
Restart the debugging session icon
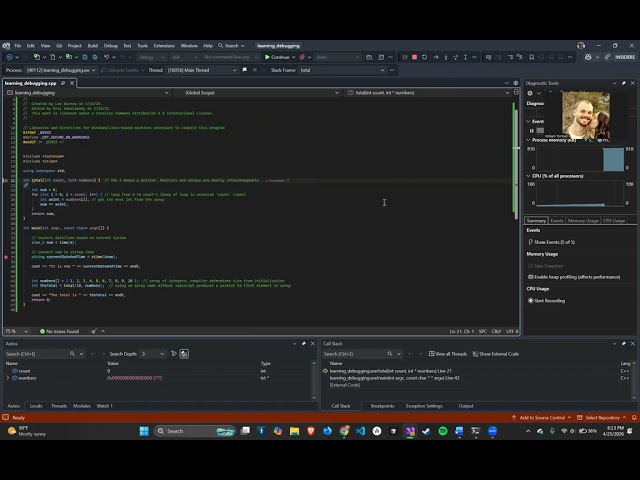pos(424,57)
